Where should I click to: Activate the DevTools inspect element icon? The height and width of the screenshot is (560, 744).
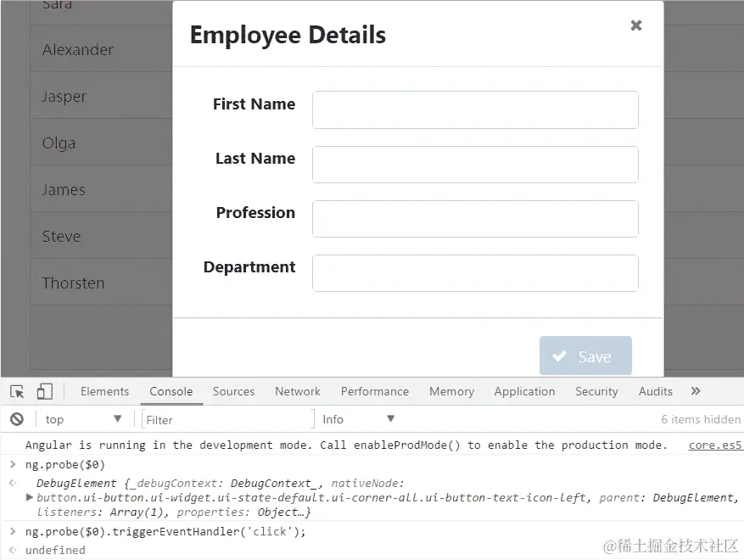(17, 391)
